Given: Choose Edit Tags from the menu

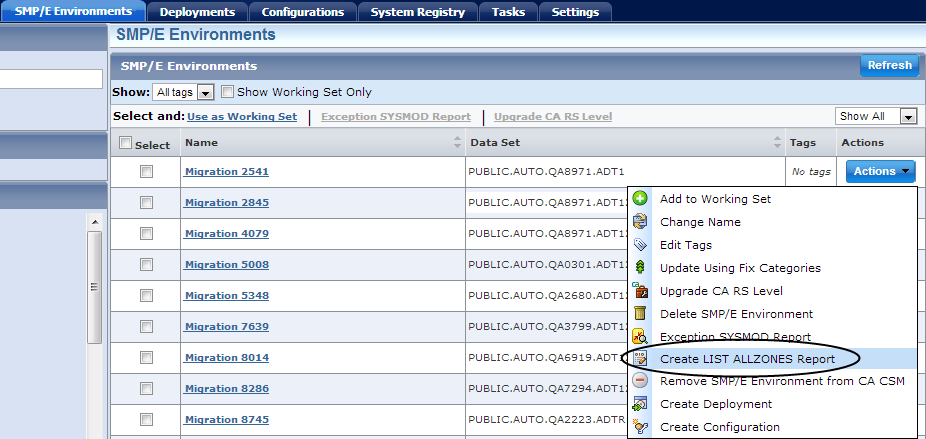Looking at the screenshot, I should click(x=686, y=245).
